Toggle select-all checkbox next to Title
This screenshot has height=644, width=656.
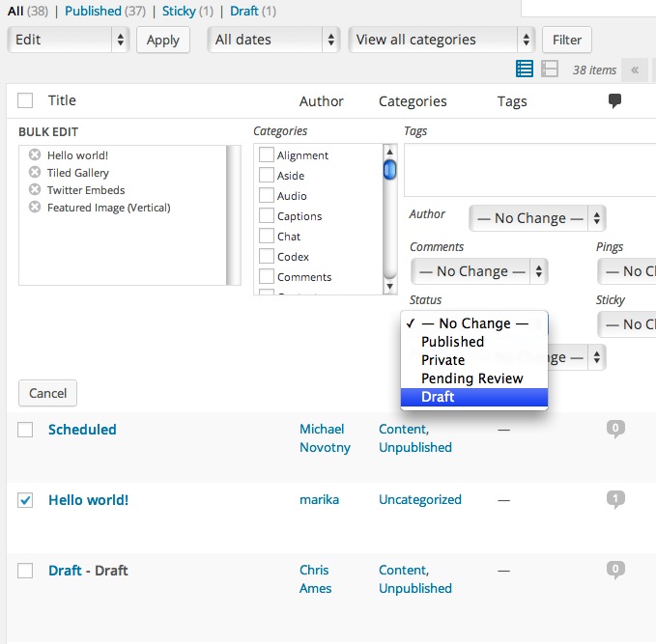point(25,100)
